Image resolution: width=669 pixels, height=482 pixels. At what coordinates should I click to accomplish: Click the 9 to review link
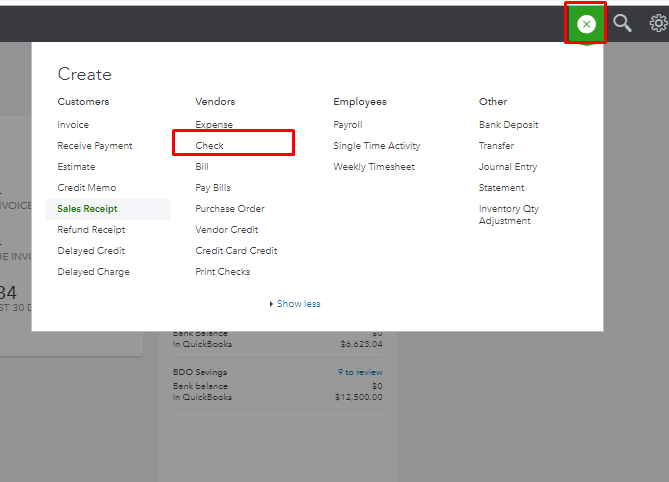pyautogui.click(x=360, y=373)
